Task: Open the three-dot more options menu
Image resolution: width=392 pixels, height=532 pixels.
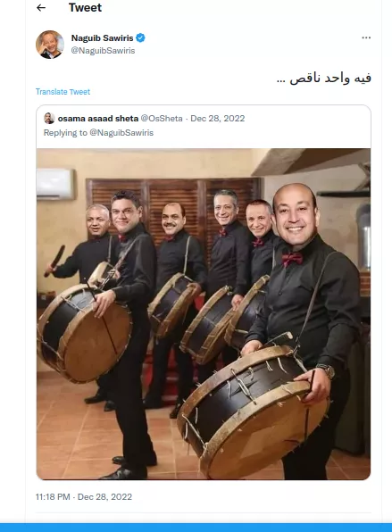Action: [x=366, y=37]
